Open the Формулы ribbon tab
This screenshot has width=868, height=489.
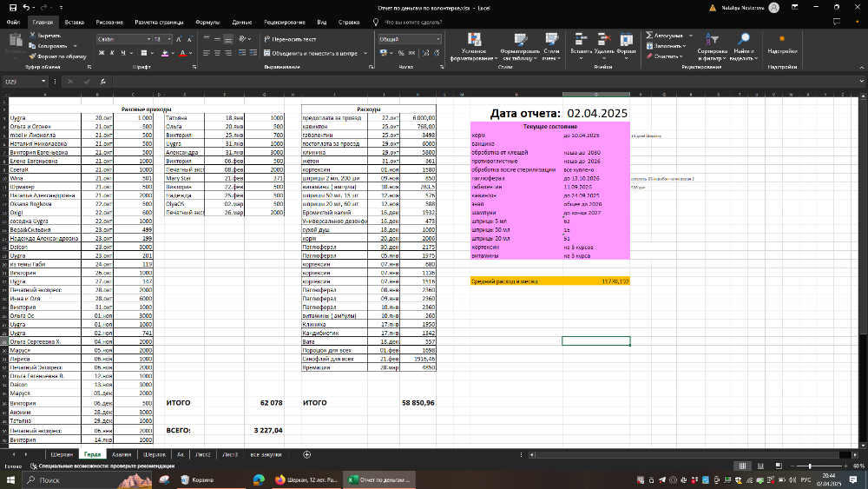[207, 21]
